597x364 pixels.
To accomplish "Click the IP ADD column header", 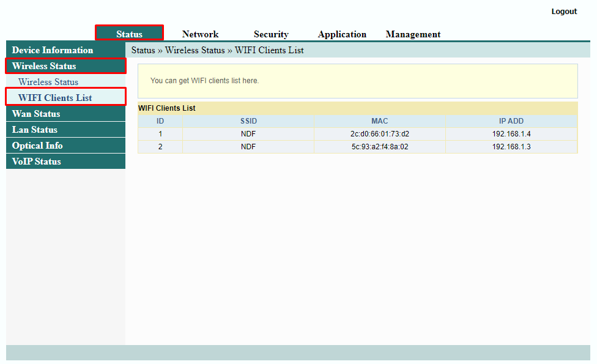I will [x=511, y=121].
